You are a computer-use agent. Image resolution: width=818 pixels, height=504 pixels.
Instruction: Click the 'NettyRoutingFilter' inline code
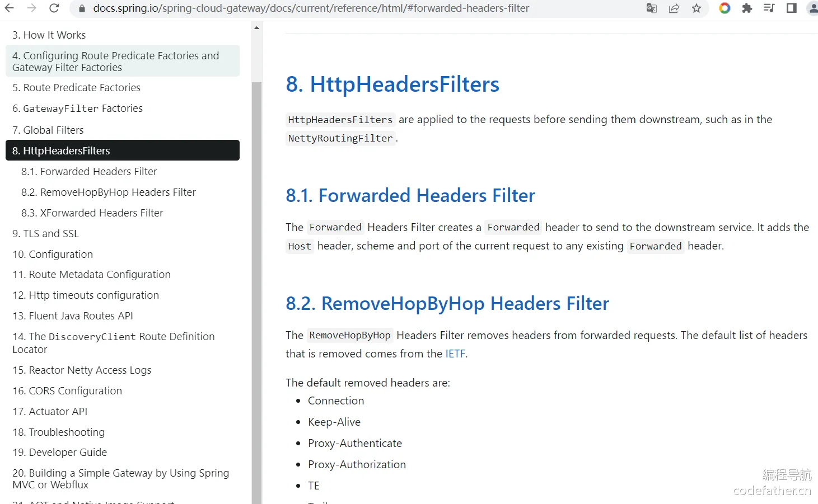coord(340,138)
